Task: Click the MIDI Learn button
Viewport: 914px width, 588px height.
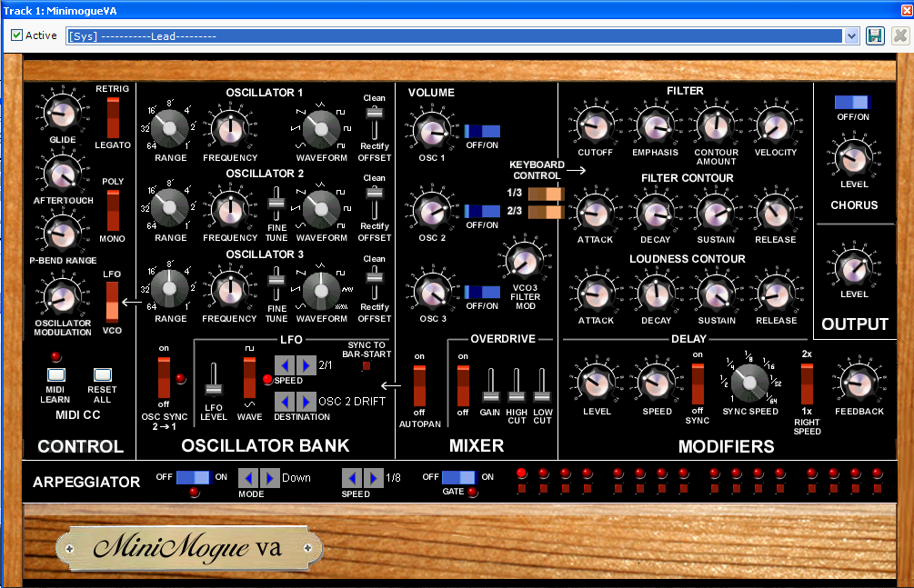Action: coord(56,374)
